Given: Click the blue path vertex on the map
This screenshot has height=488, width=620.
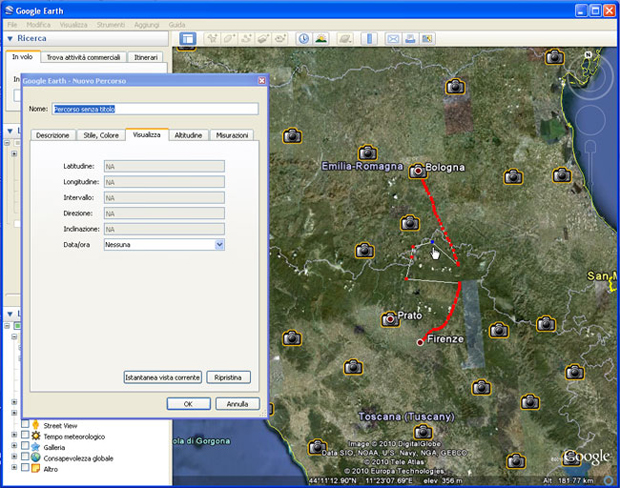Looking at the screenshot, I should (x=432, y=242).
